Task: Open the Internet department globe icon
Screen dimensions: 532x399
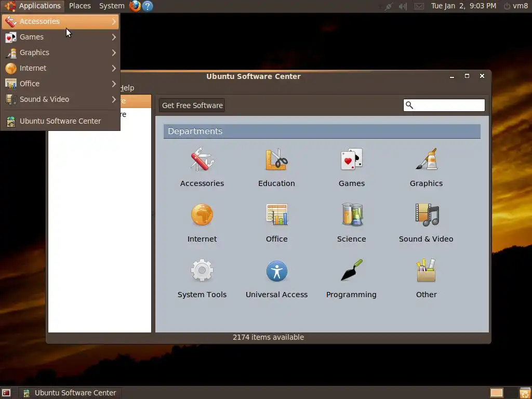Action: click(202, 215)
